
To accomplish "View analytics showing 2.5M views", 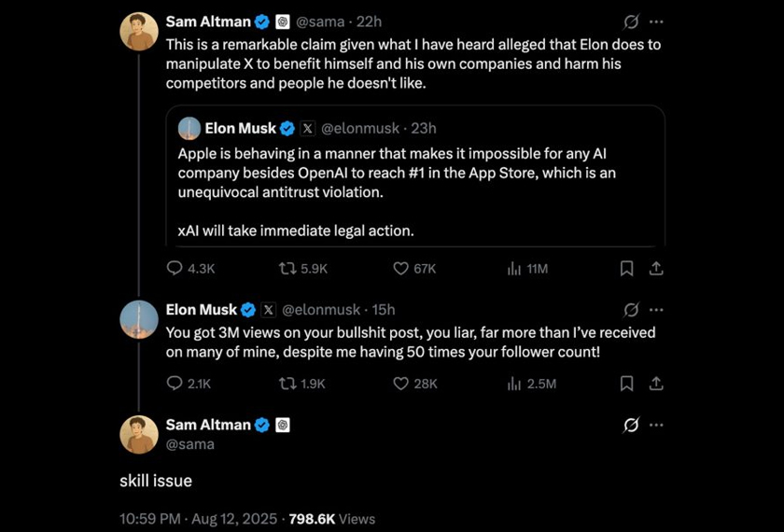I will (513, 383).
